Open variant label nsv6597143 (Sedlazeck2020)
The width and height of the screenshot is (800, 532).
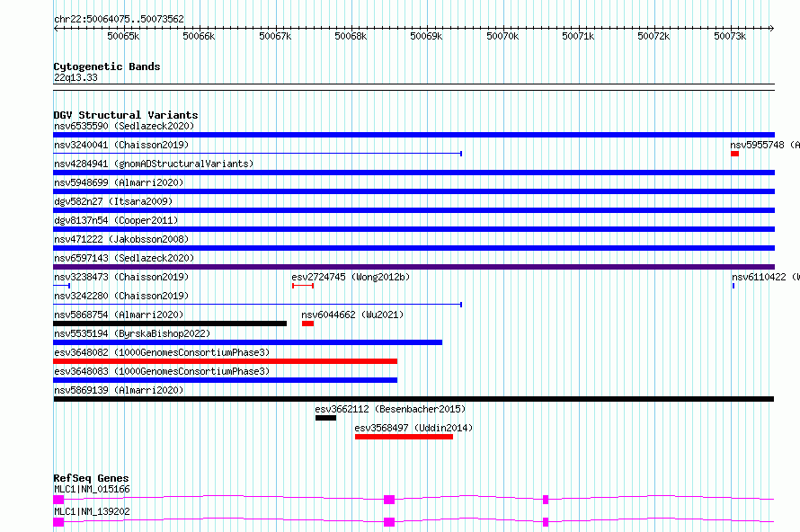pos(124,258)
